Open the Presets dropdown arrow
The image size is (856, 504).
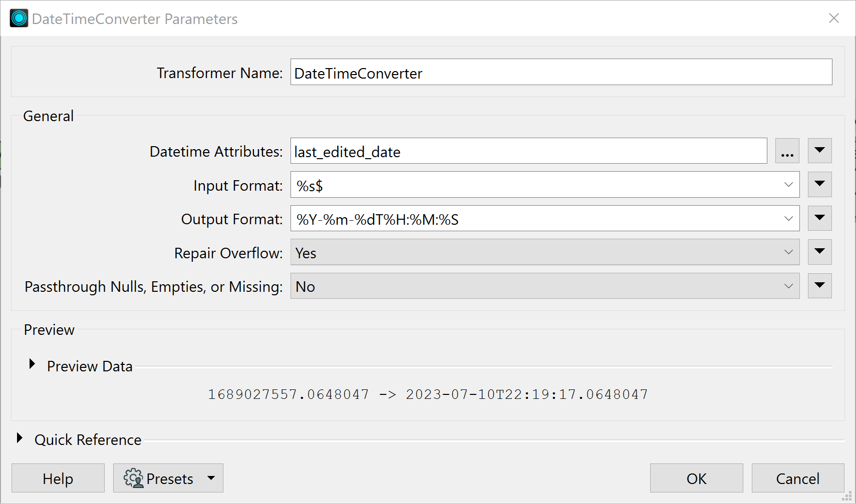(211, 478)
